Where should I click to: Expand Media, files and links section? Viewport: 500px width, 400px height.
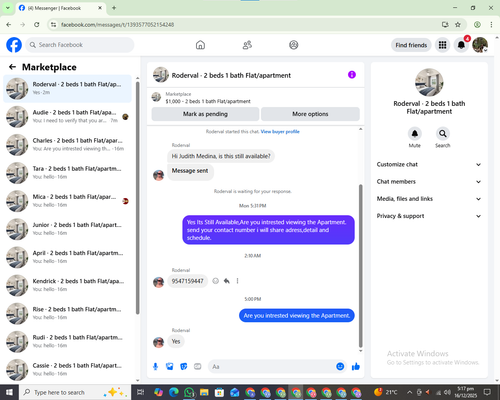429,199
